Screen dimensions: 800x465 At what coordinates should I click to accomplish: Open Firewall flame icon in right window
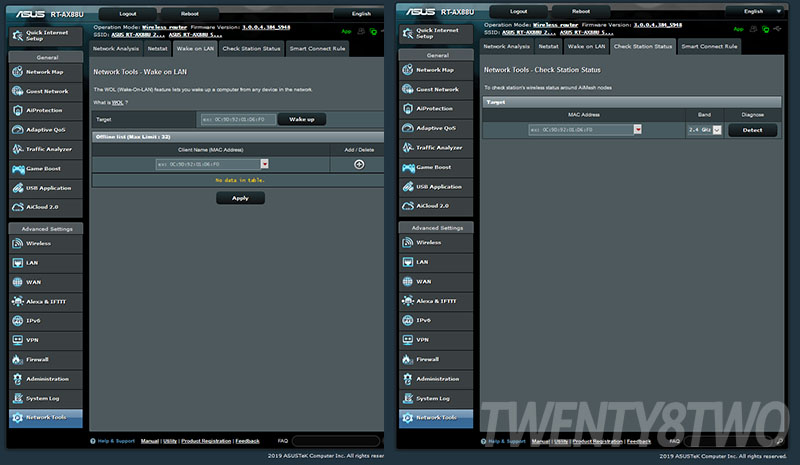point(408,359)
